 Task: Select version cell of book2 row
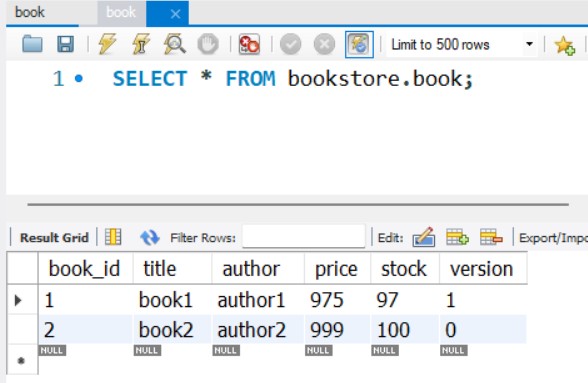483,330
